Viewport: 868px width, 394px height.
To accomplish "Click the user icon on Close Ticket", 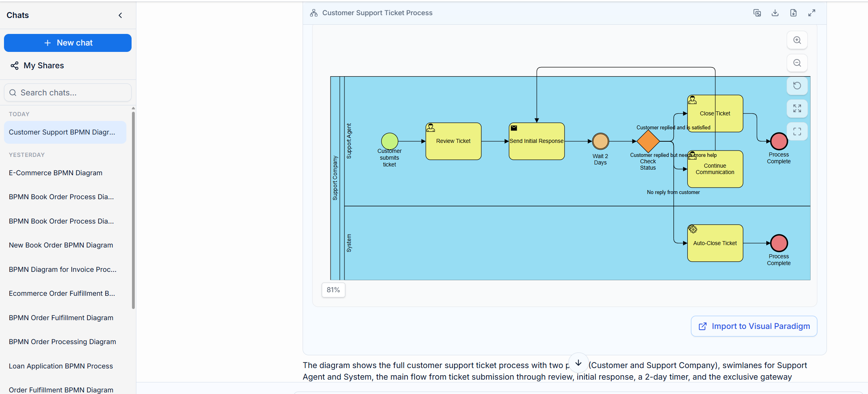I will 693,100.
